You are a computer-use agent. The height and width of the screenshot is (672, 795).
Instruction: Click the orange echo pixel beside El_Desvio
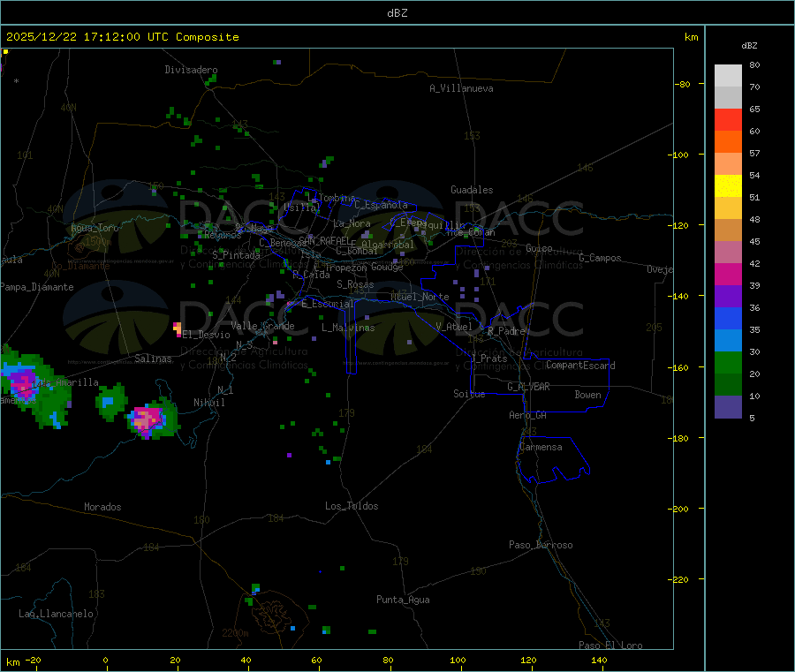coord(178,329)
